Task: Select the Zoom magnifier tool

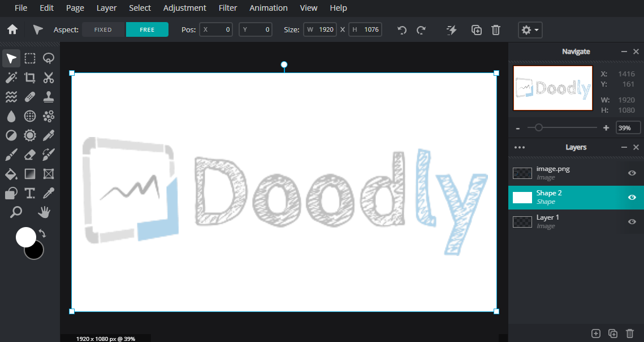Action: [x=16, y=212]
